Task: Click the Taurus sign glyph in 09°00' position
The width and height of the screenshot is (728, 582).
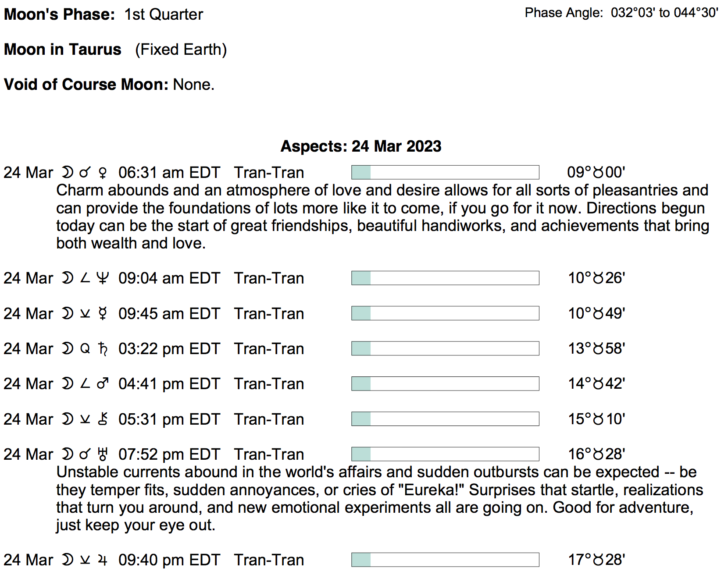Action: [x=598, y=173]
